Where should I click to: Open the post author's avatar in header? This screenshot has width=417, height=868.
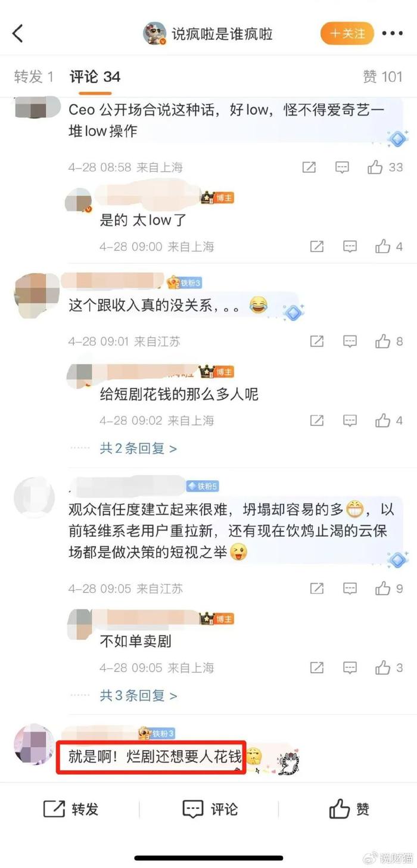click(155, 33)
